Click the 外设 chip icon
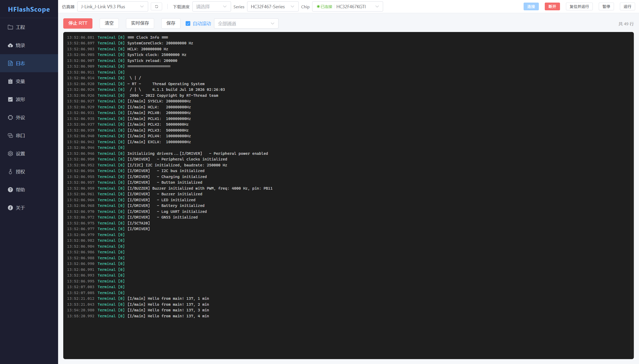This screenshot has width=639, height=364. [10, 117]
